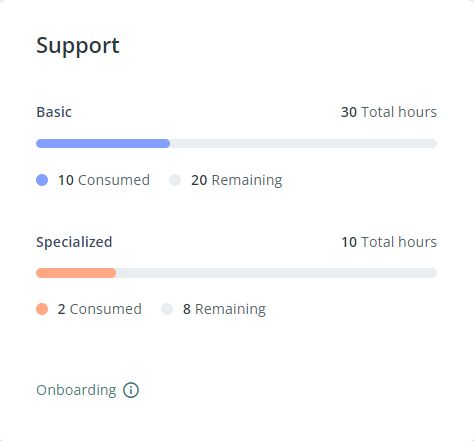Click the blue Consumed legend dot
This screenshot has width=474, height=441.
[42, 180]
